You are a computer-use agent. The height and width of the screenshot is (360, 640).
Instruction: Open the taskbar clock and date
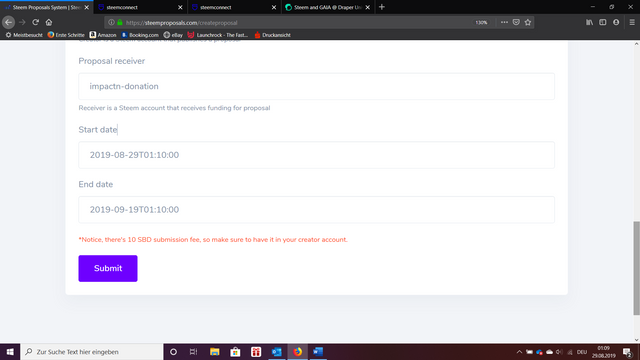point(604,352)
